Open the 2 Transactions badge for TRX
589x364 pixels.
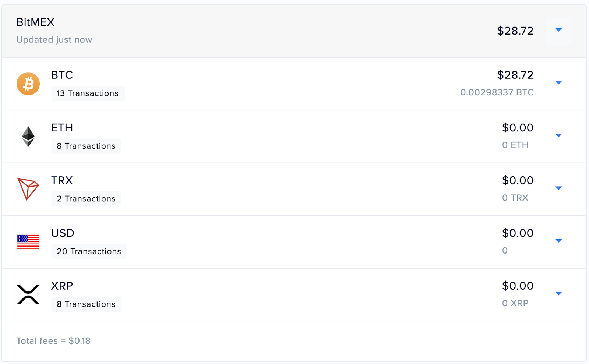point(86,199)
